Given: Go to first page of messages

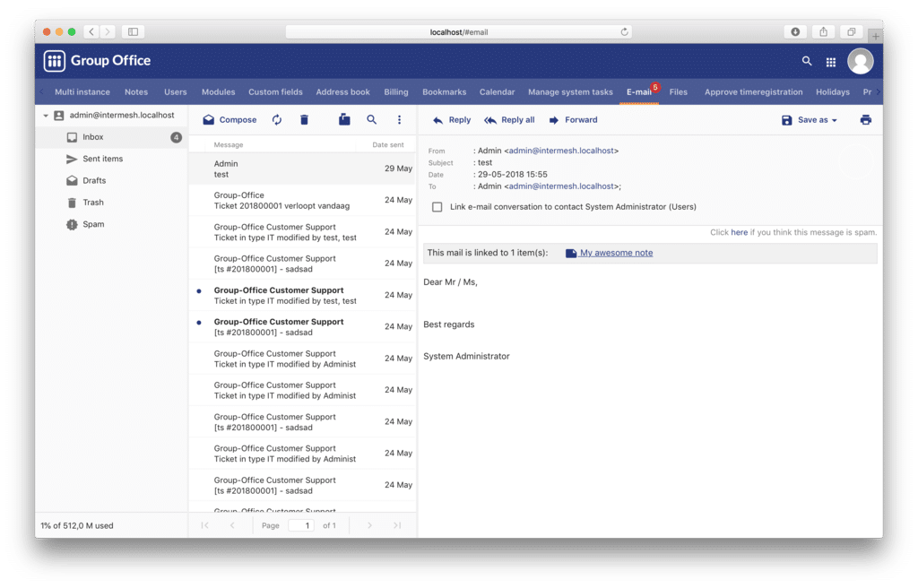Looking at the screenshot, I should (205, 525).
